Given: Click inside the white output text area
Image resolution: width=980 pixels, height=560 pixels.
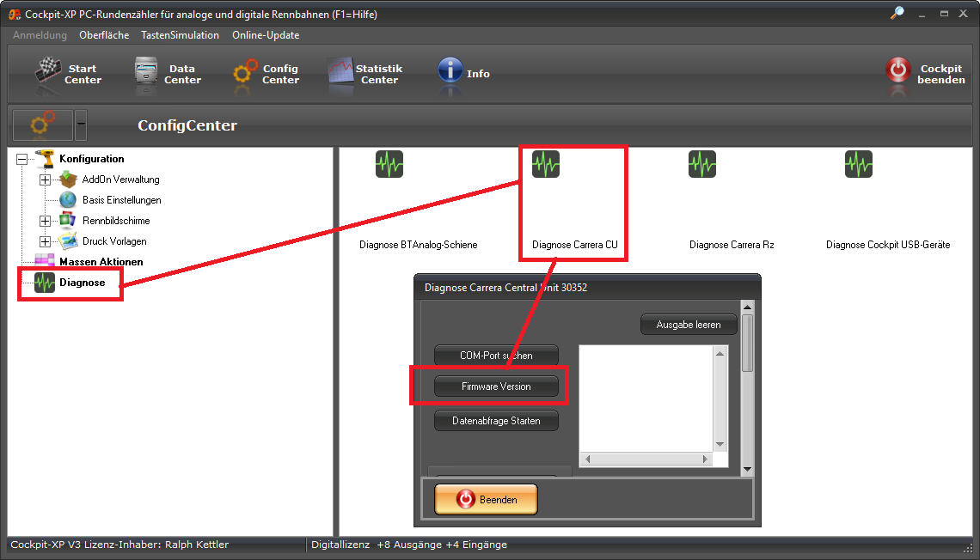Looking at the screenshot, I should pyautogui.click(x=646, y=399).
